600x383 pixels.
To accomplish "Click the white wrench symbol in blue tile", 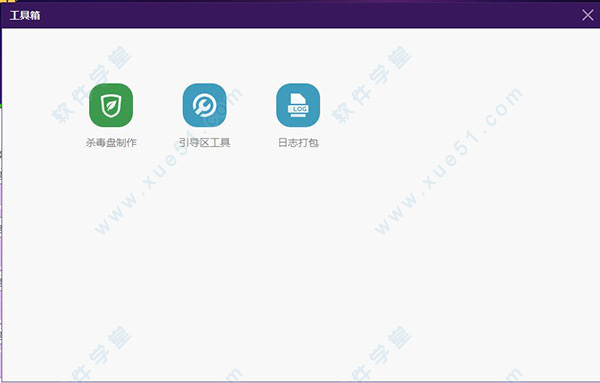I will 205,106.
